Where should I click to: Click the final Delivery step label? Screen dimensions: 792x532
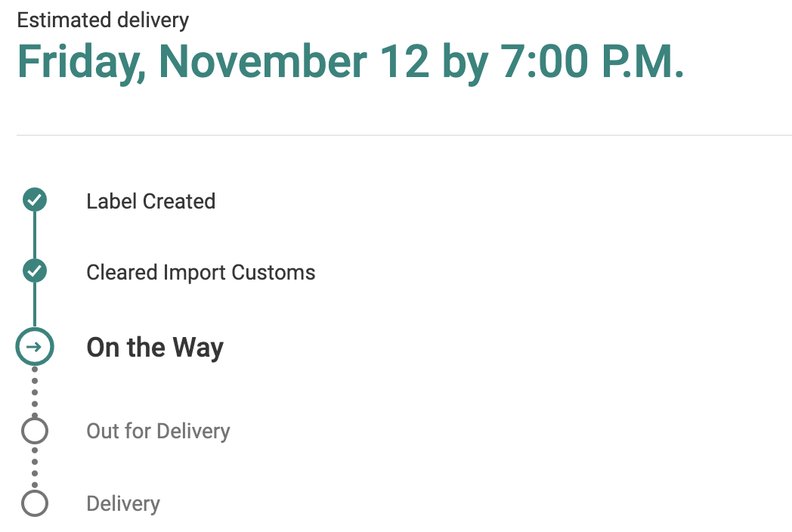(x=123, y=504)
